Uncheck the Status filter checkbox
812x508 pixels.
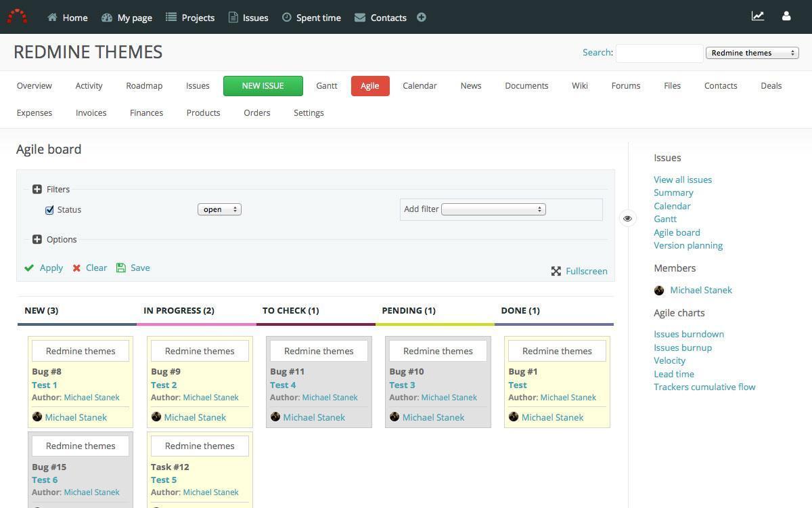coord(49,210)
